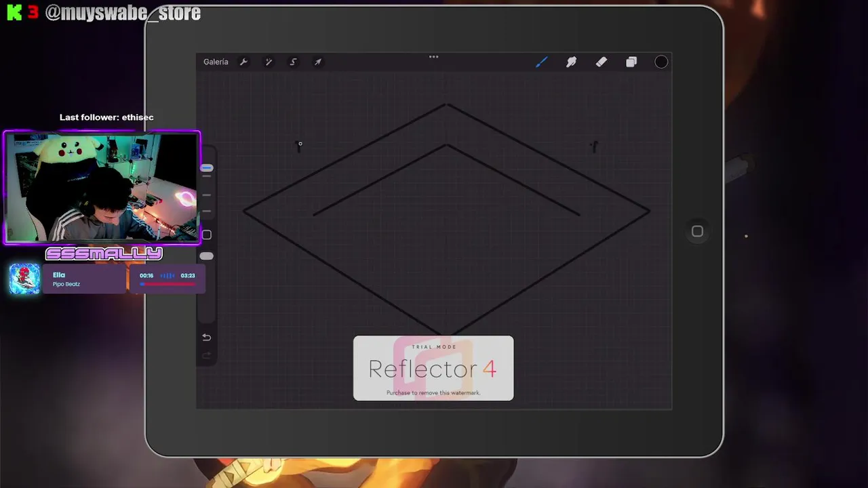Click the iPad frame home button
The image size is (868, 488).
pos(697,231)
